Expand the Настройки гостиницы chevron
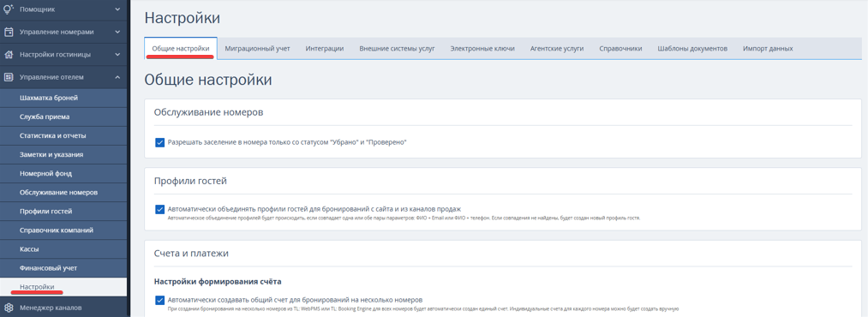The width and height of the screenshot is (868, 317). pyautogui.click(x=117, y=55)
